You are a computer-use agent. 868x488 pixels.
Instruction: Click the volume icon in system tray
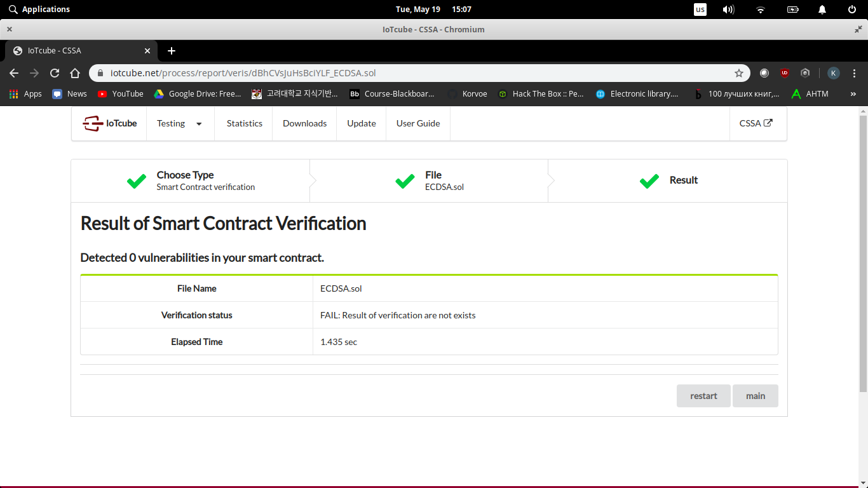click(x=729, y=10)
